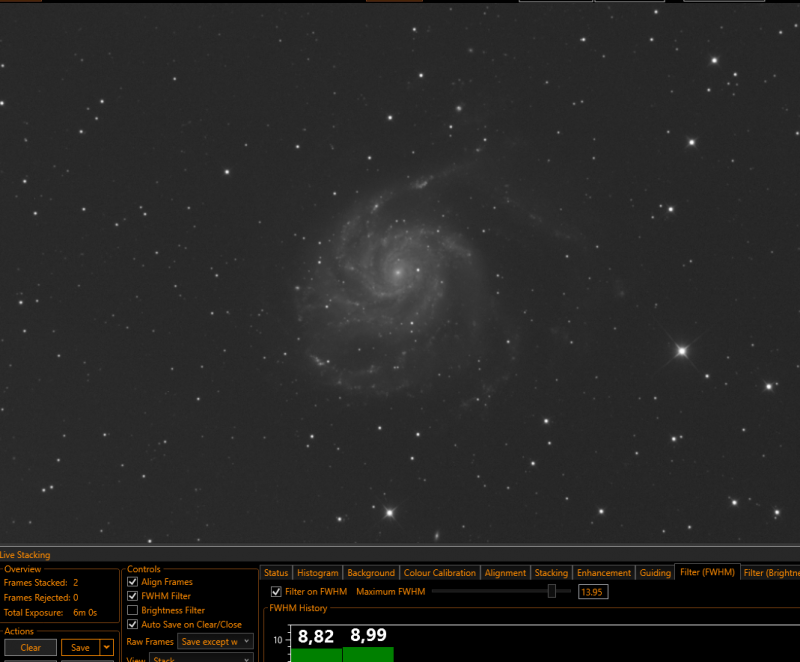Toggle Auto Save on Clear/Close
The width and height of the screenshot is (800, 662).
[133, 624]
